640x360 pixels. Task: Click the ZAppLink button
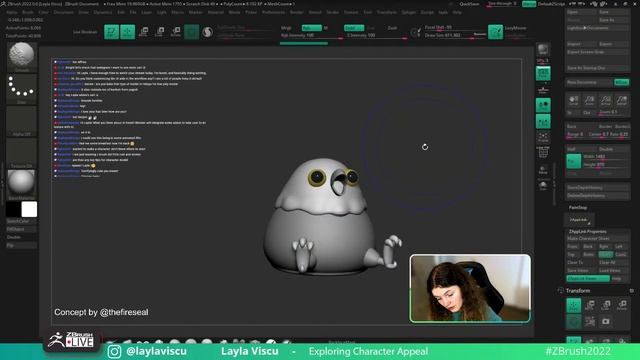580,220
